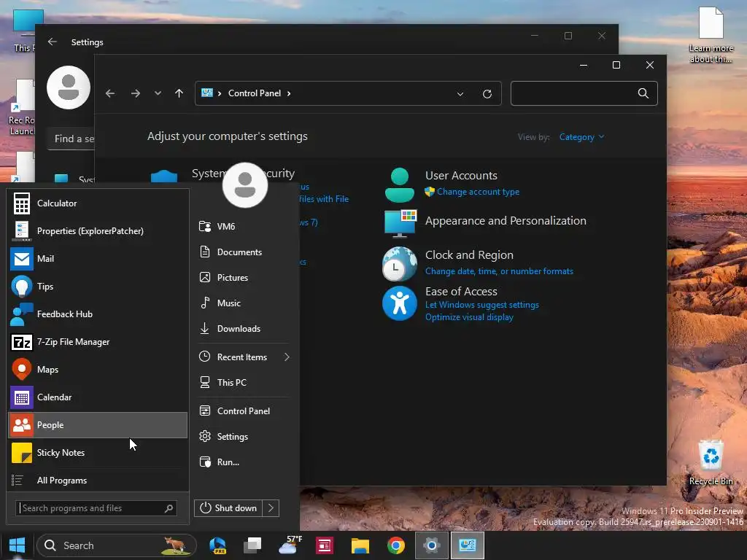Launch Feedback Hub
Image resolution: width=747 pixels, height=560 pixels.
[98, 314]
